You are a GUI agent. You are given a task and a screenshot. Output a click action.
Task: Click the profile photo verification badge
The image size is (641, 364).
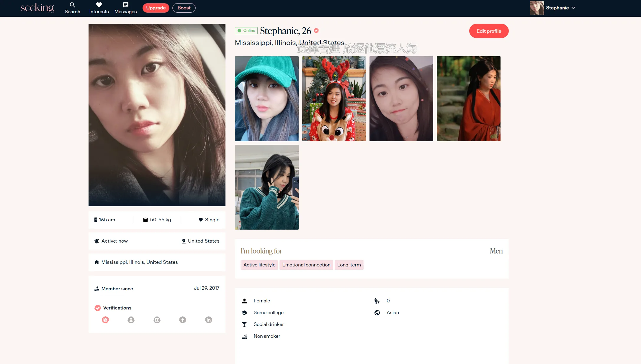(131, 320)
